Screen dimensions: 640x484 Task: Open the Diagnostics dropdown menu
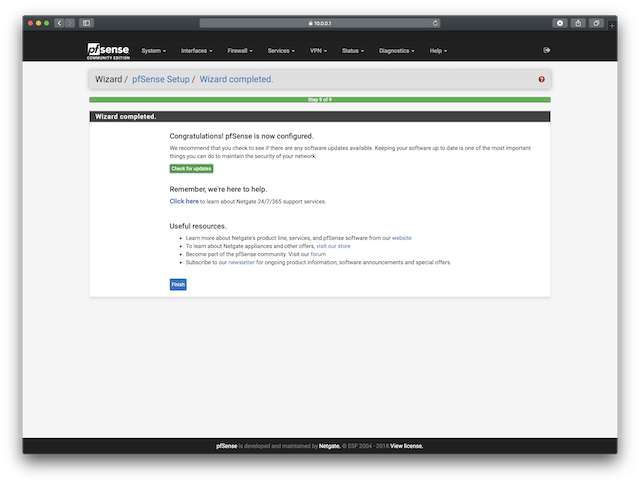397,51
